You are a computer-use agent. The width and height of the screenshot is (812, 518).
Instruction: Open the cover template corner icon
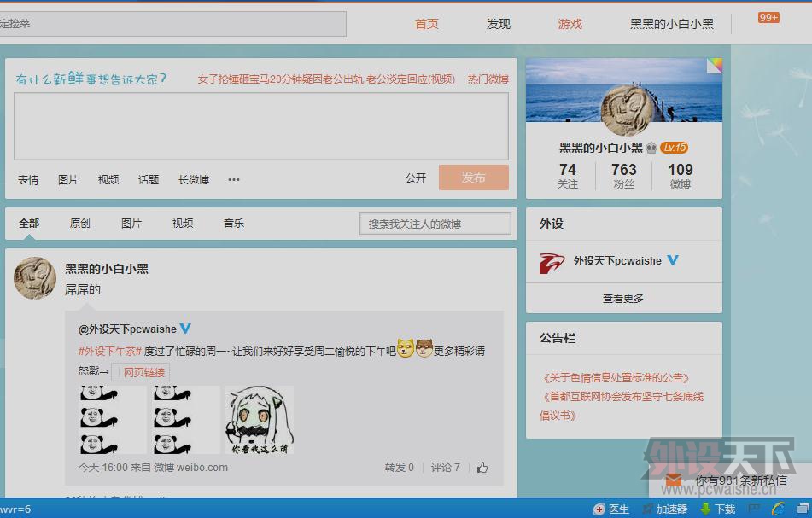pos(715,65)
